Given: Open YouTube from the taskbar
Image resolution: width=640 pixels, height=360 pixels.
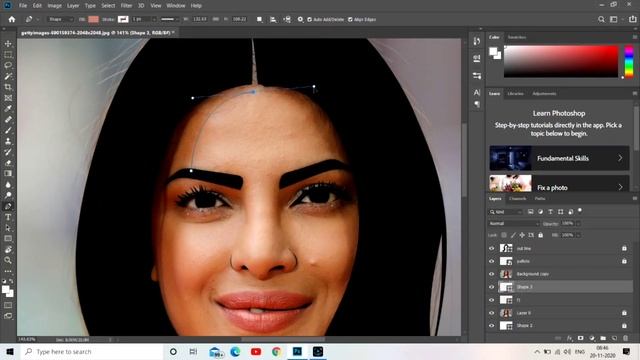Looking at the screenshot, I should 256,351.
